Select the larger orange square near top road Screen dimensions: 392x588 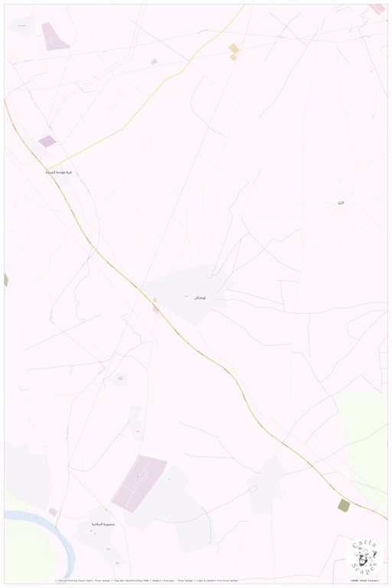point(234,48)
